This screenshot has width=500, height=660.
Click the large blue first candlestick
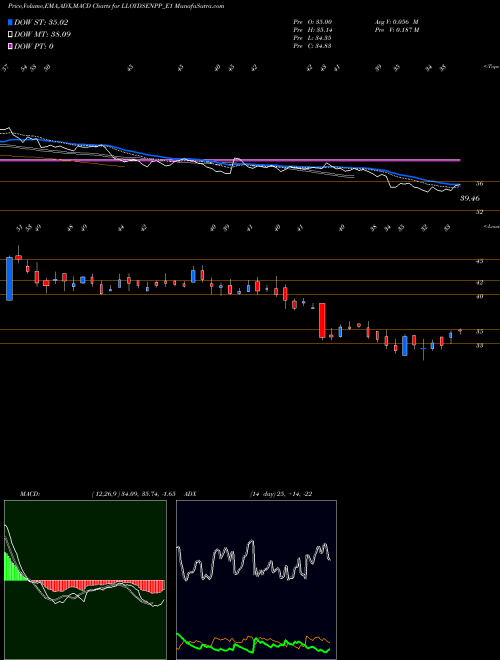pos(9,279)
